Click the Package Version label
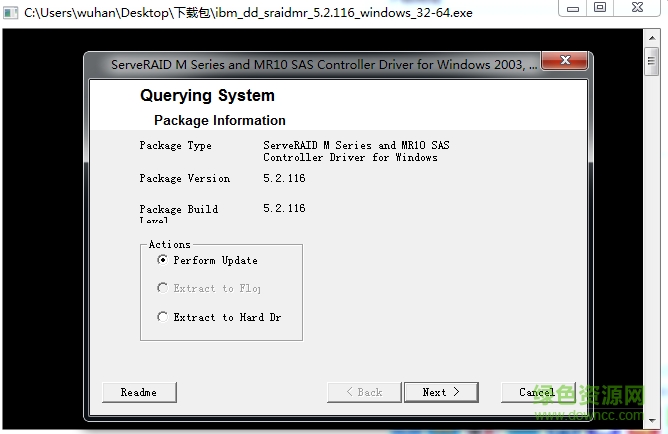 click(185, 178)
